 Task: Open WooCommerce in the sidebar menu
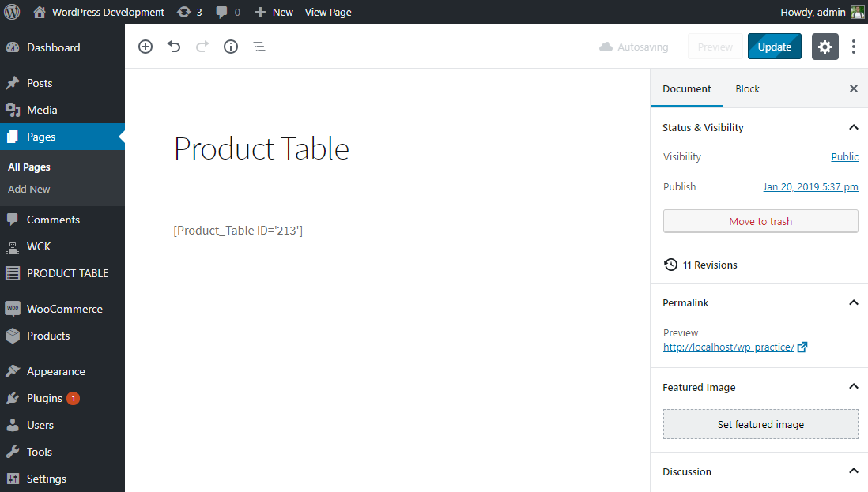(x=64, y=309)
